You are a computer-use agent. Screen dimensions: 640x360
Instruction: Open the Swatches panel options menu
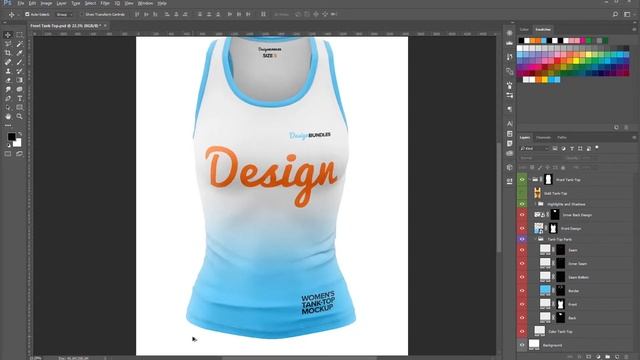634,29
